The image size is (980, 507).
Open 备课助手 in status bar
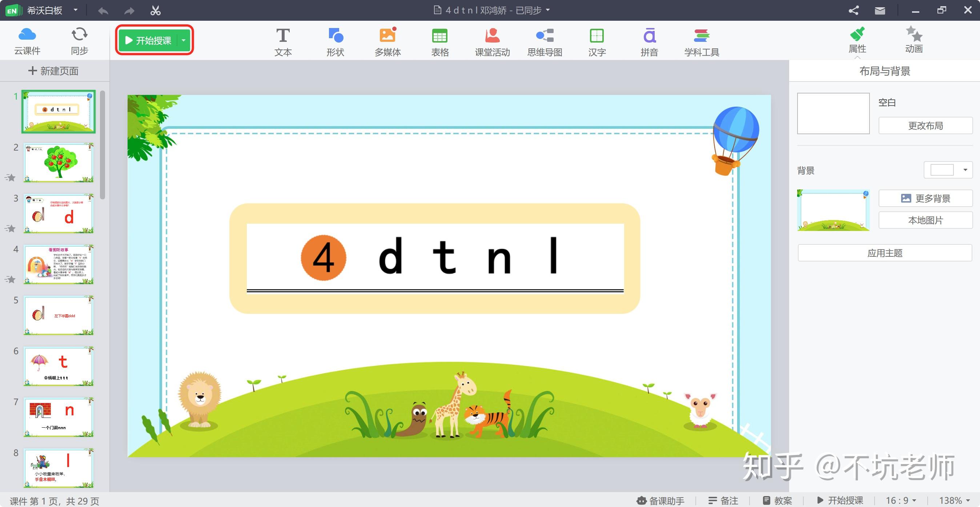pyautogui.click(x=661, y=500)
